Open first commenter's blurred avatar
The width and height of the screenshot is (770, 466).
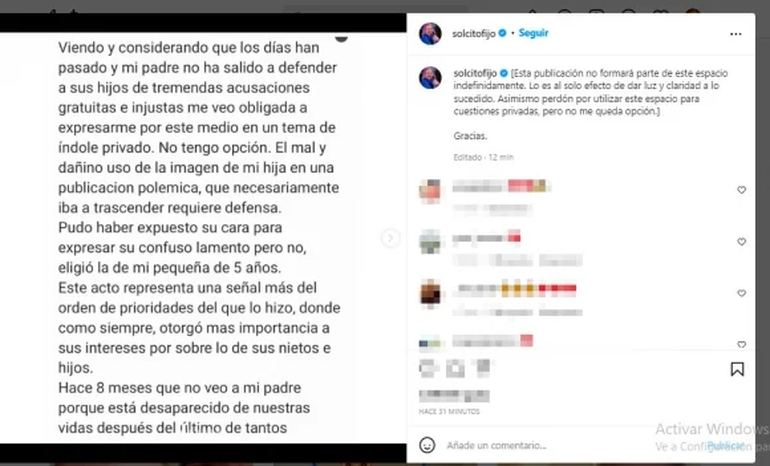[430, 191]
